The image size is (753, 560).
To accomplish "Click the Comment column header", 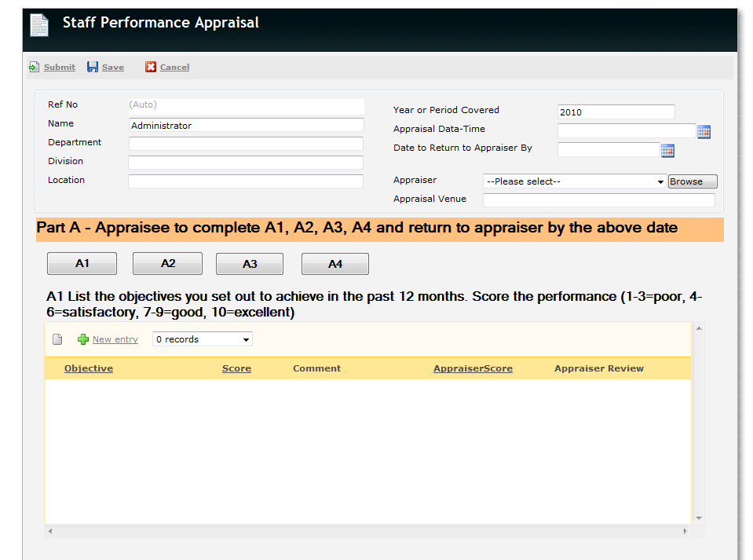I will (317, 368).
